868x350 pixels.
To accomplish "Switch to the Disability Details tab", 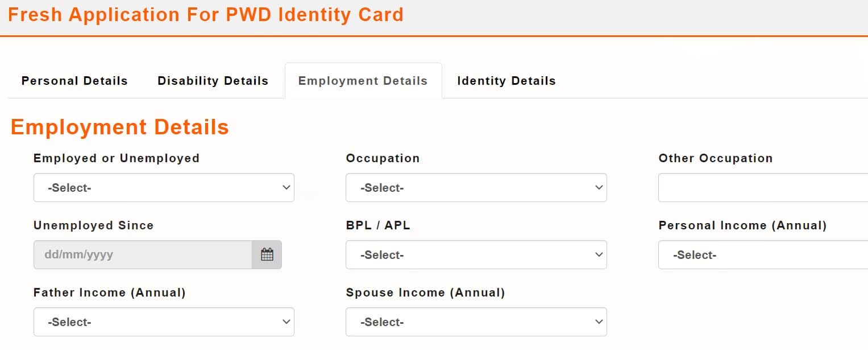I will pyautogui.click(x=213, y=80).
